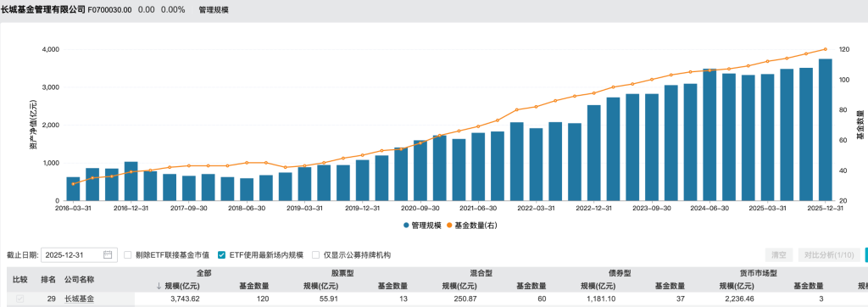Click the 资产净值(亿元) left axis title
The image size is (868, 307).
click(x=33, y=126)
